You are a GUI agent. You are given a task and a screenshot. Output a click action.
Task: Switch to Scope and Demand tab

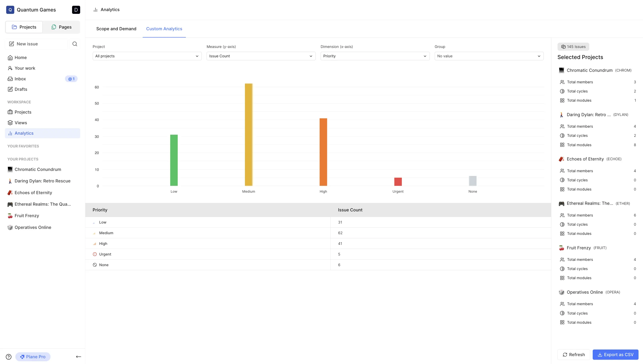pyautogui.click(x=116, y=29)
